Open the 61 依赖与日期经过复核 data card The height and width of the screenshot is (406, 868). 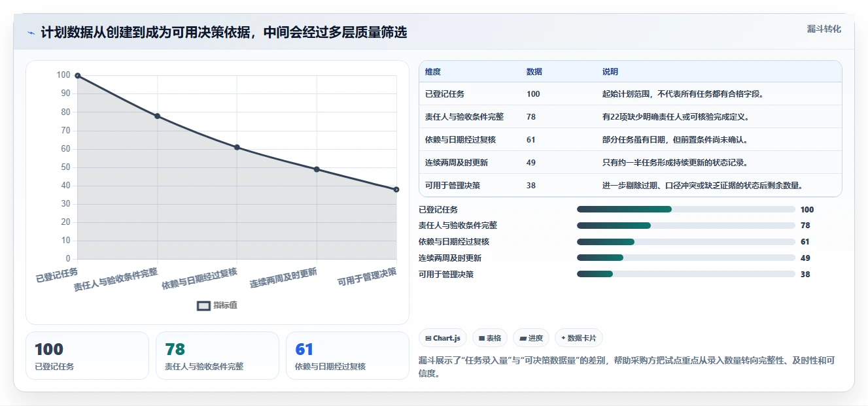click(347, 356)
